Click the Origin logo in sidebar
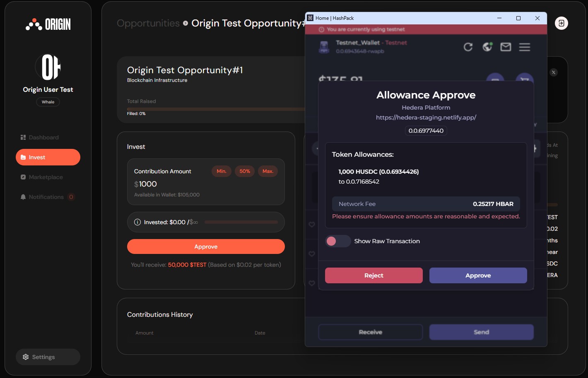Screen dimensions: 588x378 coord(48,24)
